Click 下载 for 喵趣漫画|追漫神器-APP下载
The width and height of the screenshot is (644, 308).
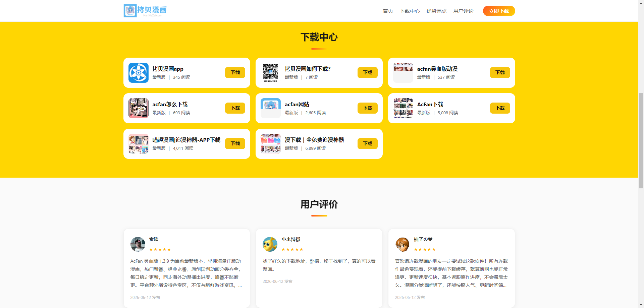coord(235,143)
